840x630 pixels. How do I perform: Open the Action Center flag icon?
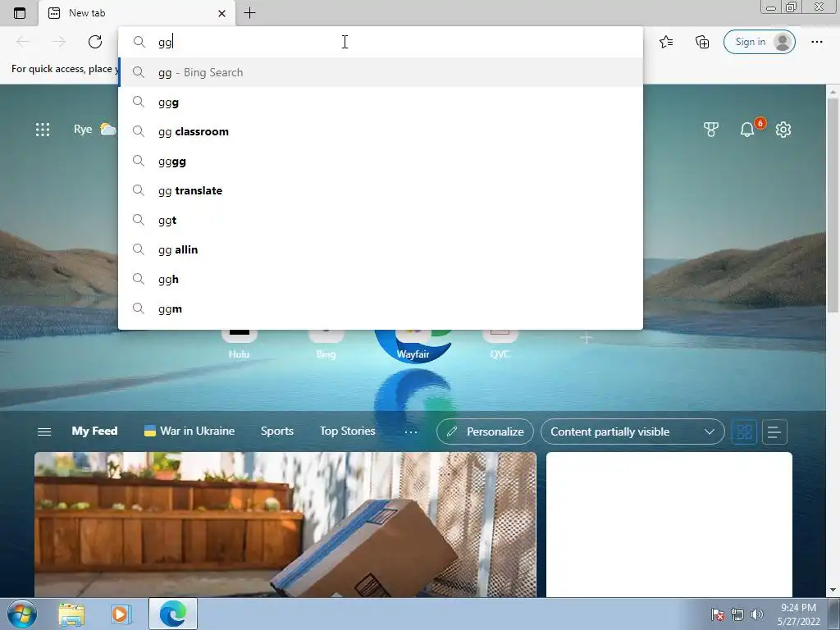coord(718,614)
